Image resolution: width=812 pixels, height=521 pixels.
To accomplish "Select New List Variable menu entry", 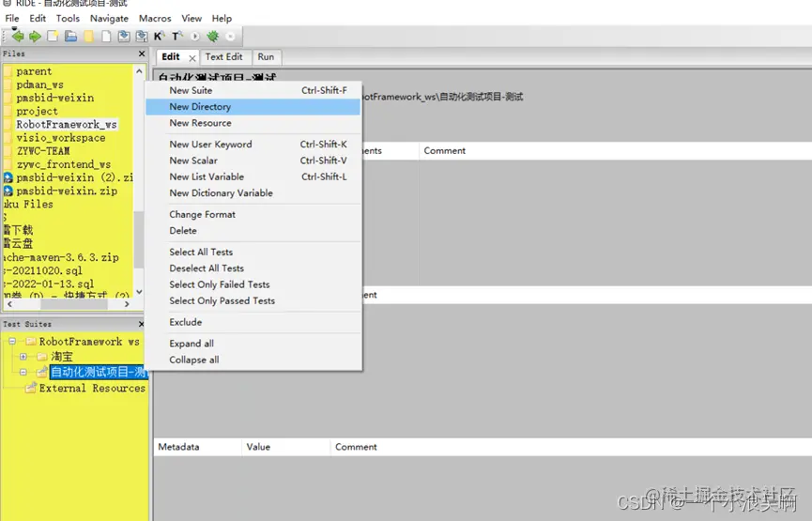I will click(253, 177).
